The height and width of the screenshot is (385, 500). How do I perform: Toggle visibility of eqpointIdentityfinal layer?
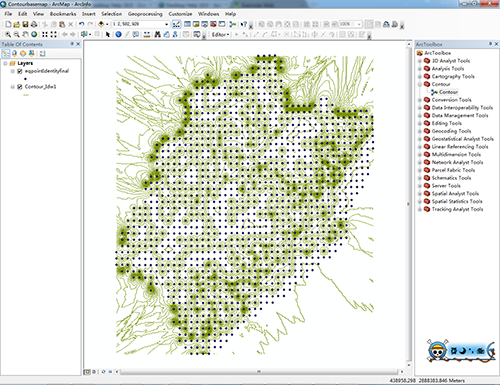point(20,71)
